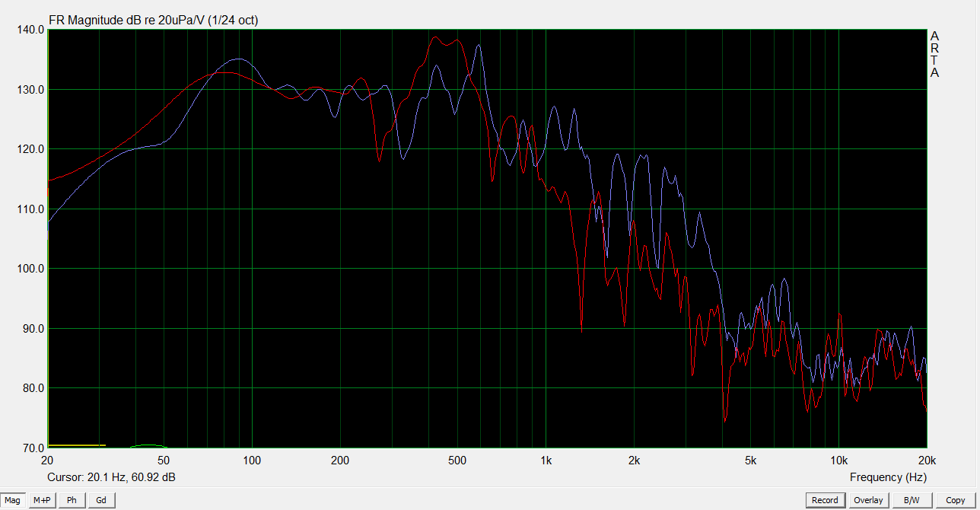The image size is (980, 510).
Task: Show the Ph phase view
Action: (72, 500)
